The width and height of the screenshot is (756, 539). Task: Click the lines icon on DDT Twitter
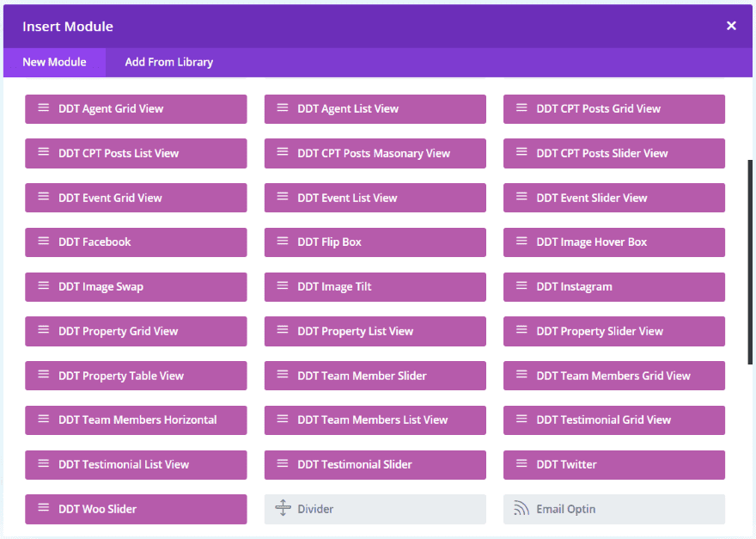click(521, 463)
